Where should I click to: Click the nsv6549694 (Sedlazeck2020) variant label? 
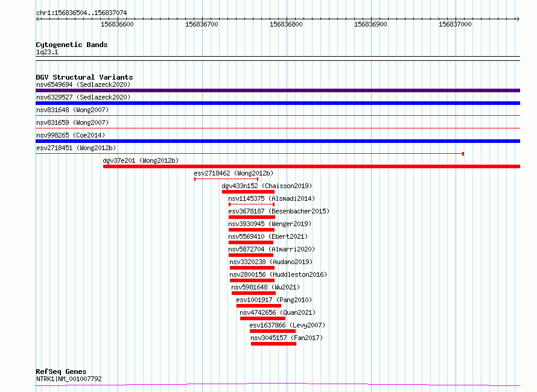pyautogui.click(x=83, y=84)
